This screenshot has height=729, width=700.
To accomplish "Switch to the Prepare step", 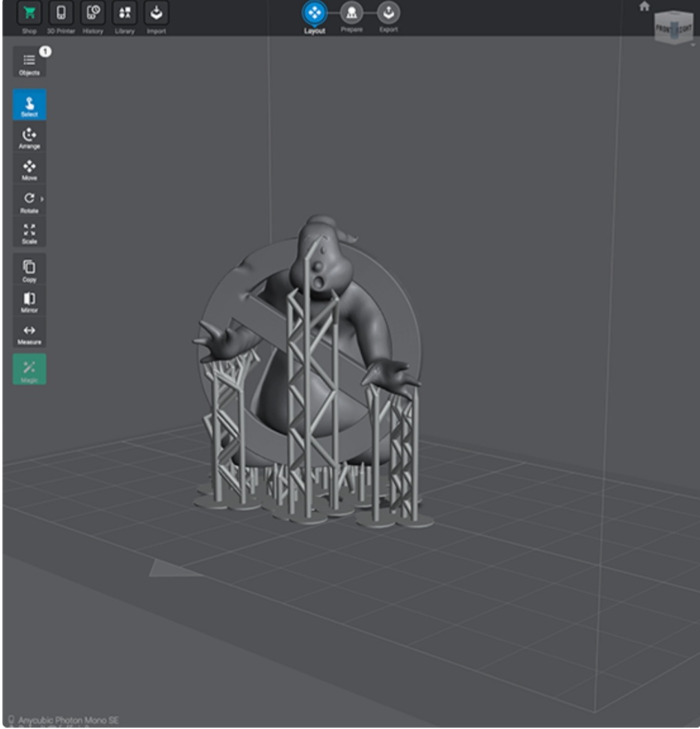I will pyautogui.click(x=351, y=13).
